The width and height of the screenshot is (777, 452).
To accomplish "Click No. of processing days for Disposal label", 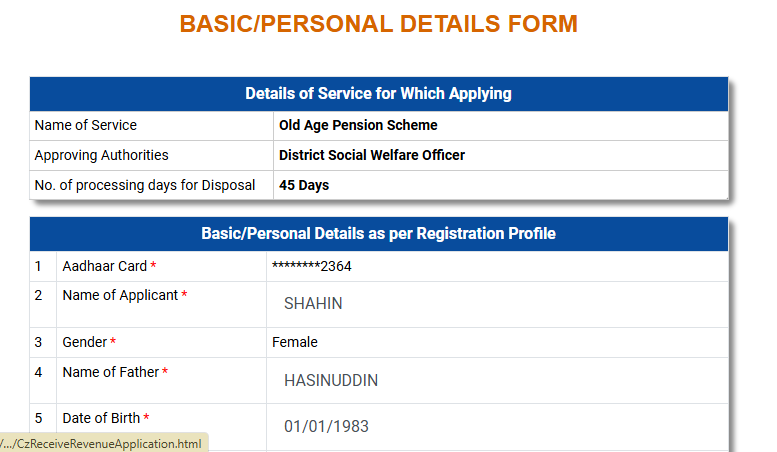I will pos(145,185).
